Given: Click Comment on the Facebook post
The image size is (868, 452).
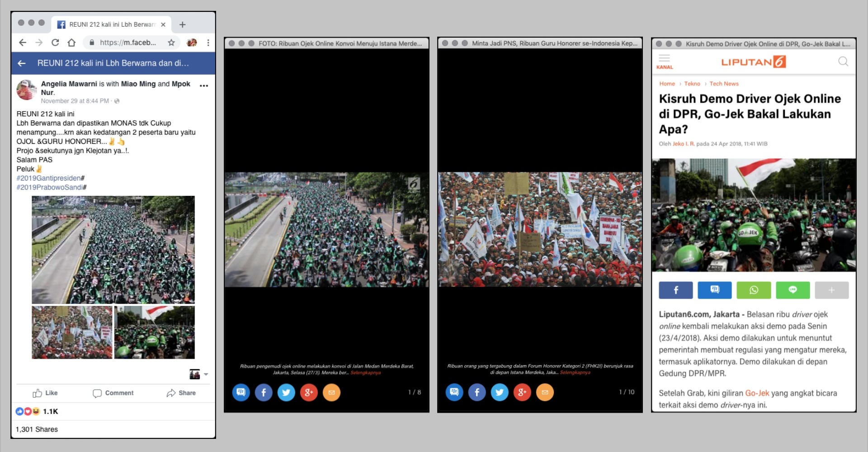Looking at the screenshot, I should 113,393.
